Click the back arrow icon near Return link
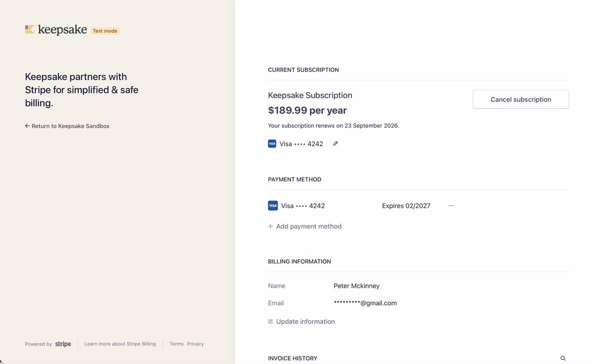This screenshot has width=600, height=364. pos(27,126)
